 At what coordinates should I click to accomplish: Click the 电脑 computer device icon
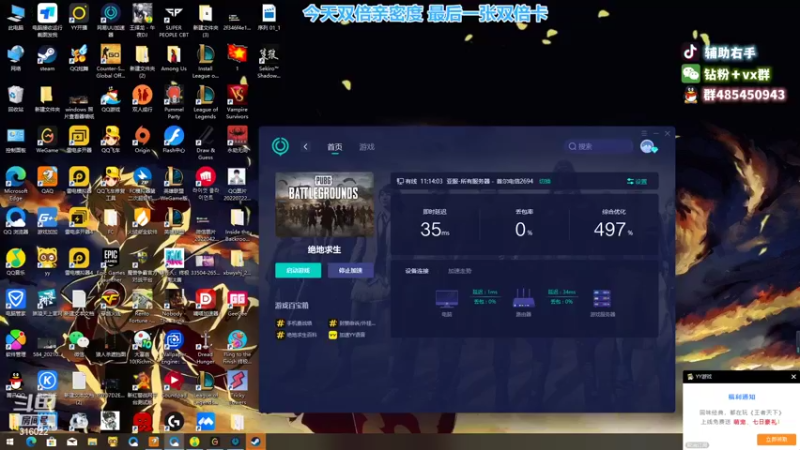click(446, 298)
